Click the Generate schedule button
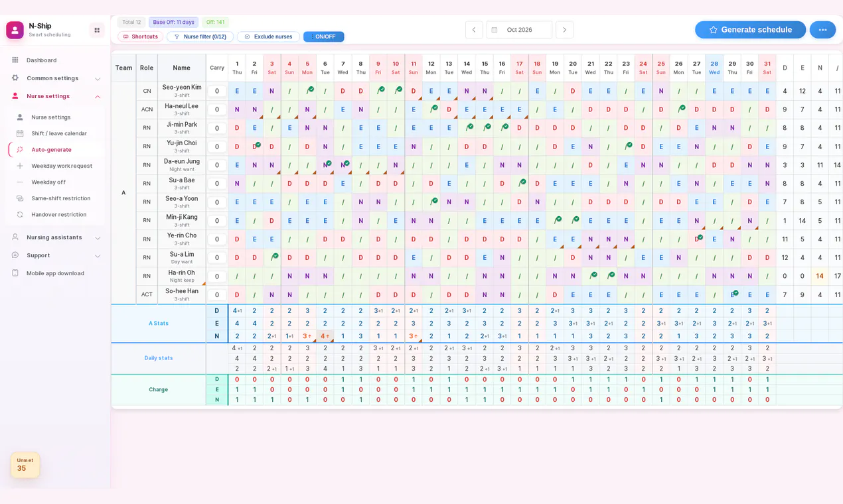 pyautogui.click(x=750, y=30)
